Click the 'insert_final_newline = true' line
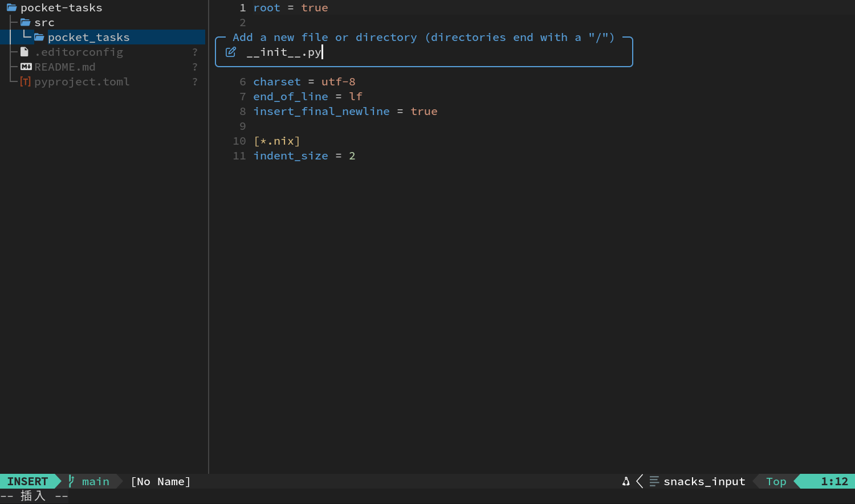This screenshot has width=855, height=504. pyautogui.click(x=345, y=112)
